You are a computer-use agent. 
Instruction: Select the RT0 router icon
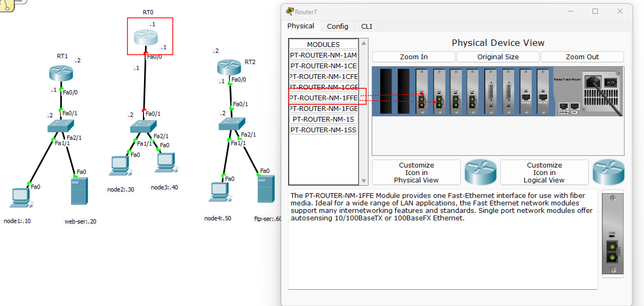point(146,37)
